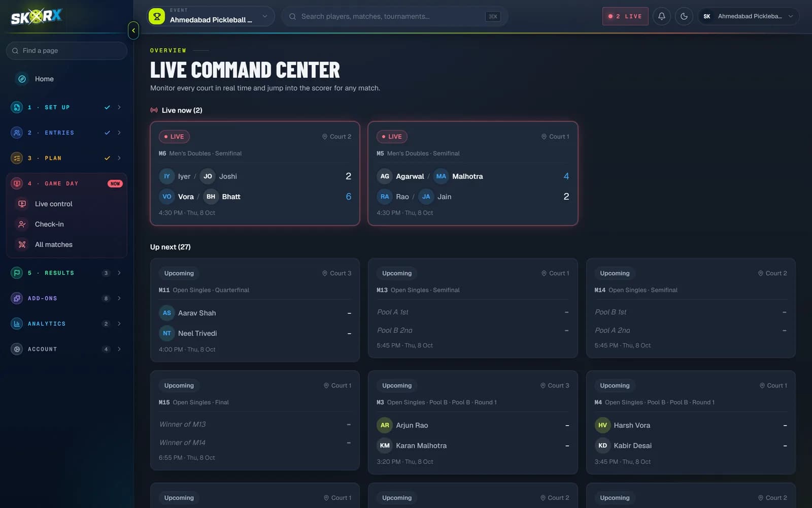Screen dimensions: 812x508
Task: Click the Plan checklist icon
Action: pyautogui.click(x=17, y=158)
